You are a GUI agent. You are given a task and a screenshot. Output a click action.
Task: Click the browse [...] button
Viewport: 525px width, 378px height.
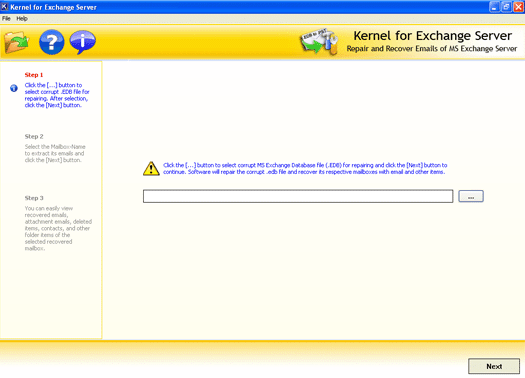(x=471, y=196)
